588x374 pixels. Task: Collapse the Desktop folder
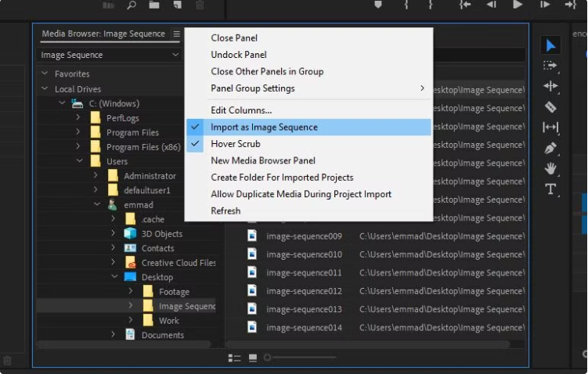pyautogui.click(x=115, y=276)
